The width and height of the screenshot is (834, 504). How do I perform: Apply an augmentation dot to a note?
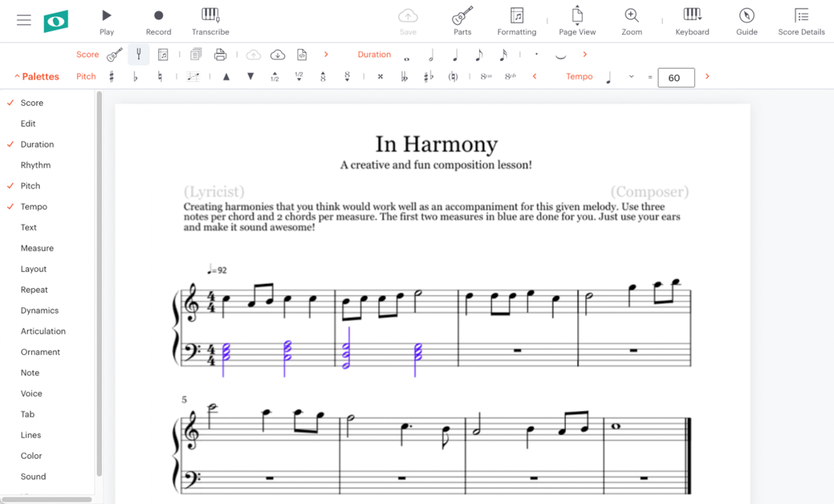[x=537, y=54]
